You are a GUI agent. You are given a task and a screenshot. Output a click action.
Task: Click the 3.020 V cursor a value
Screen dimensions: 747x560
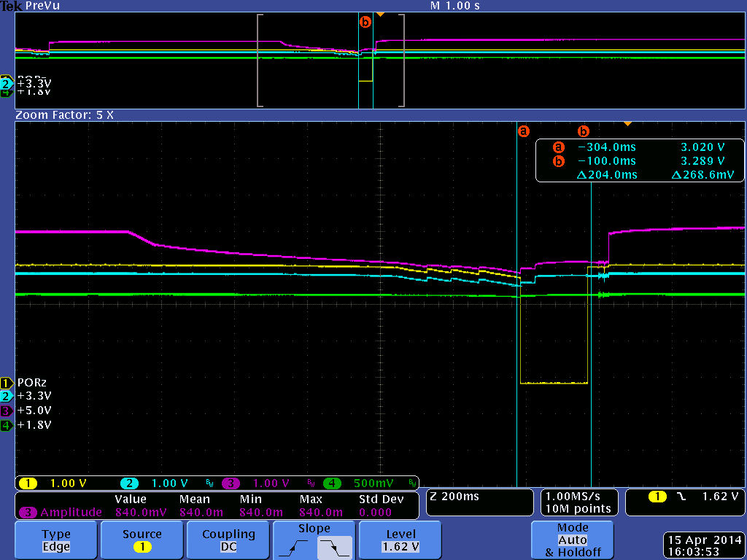703,147
